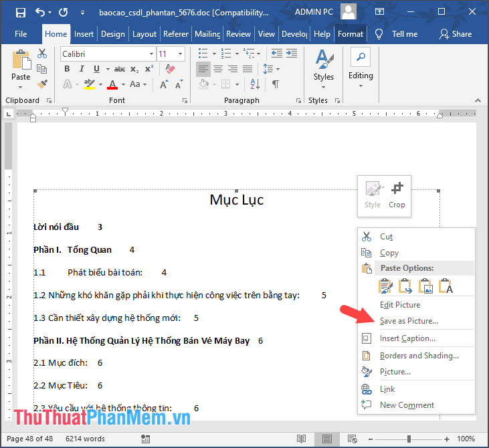Click the Undo arrow icon
The image size is (489, 448).
click(40, 13)
